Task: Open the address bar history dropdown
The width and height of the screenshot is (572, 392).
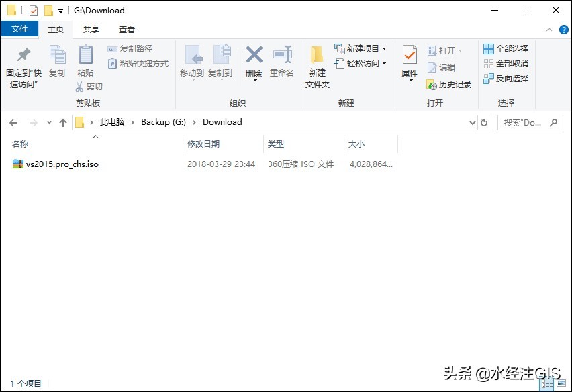Action: pyautogui.click(x=473, y=122)
